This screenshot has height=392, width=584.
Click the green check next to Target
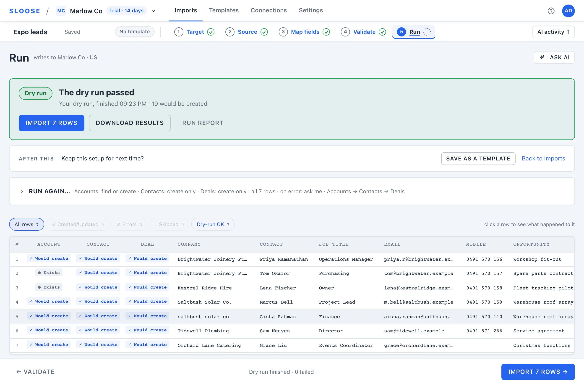pos(211,32)
